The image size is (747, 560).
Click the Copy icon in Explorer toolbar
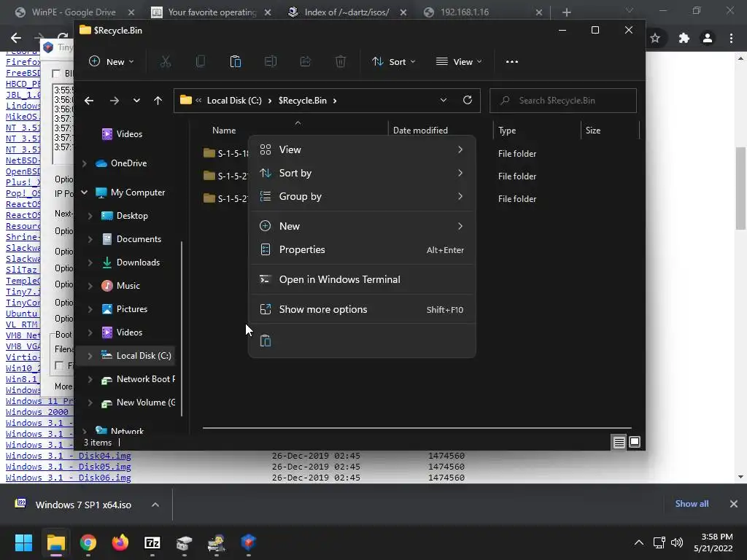pyautogui.click(x=201, y=61)
